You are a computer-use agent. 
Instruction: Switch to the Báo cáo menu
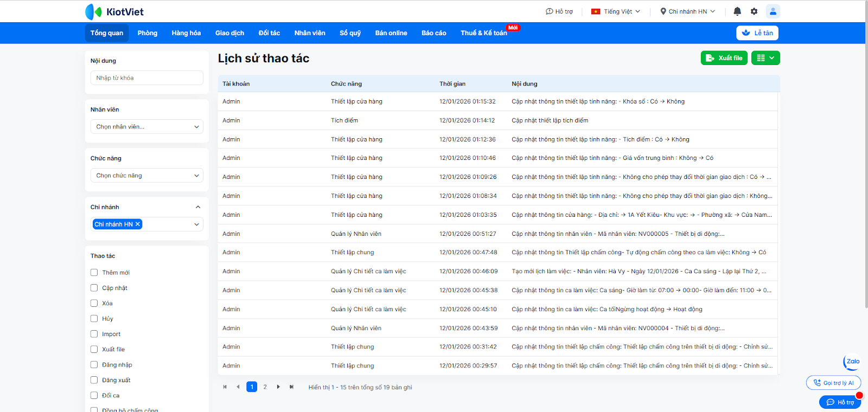(433, 33)
